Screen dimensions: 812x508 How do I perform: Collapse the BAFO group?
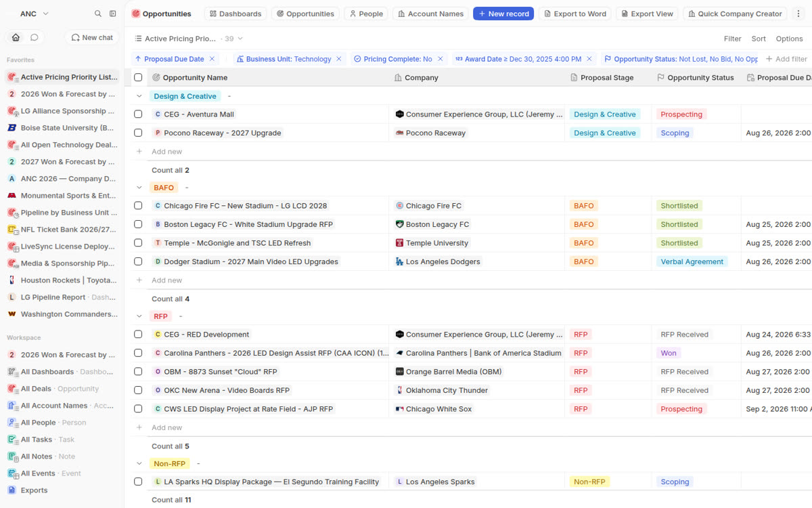139,188
